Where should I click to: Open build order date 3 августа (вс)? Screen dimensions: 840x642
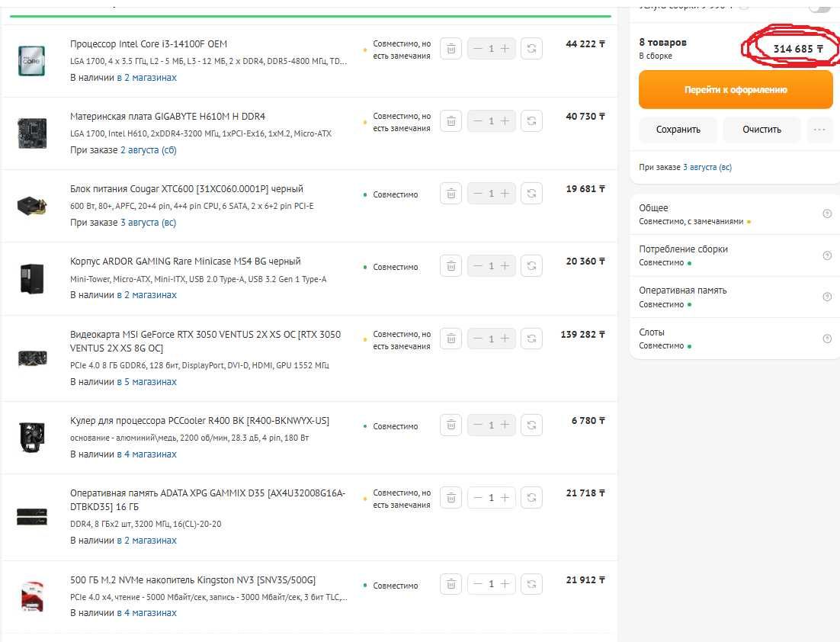pos(707,167)
